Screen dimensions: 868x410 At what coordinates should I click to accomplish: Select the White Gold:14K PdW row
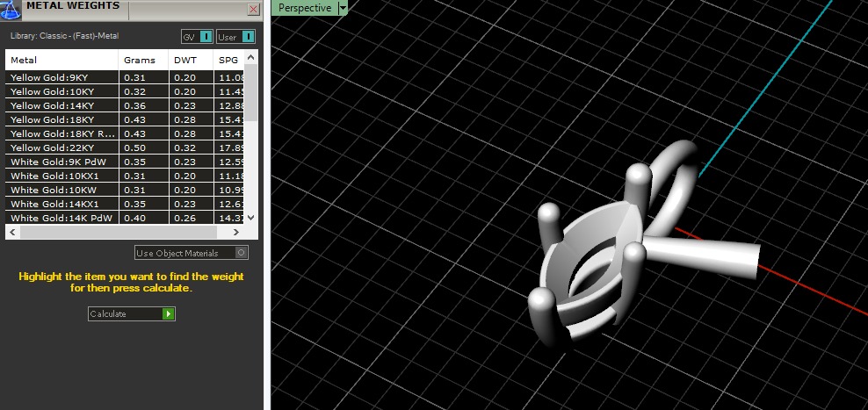click(125, 218)
